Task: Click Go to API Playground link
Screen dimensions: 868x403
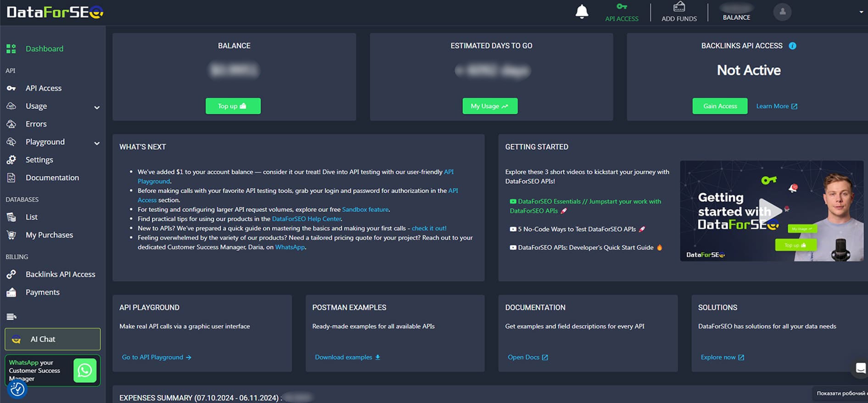Action: pos(156,357)
